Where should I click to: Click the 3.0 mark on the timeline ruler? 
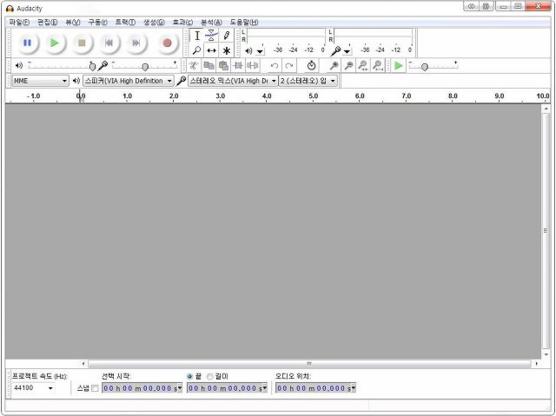point(220,96)
